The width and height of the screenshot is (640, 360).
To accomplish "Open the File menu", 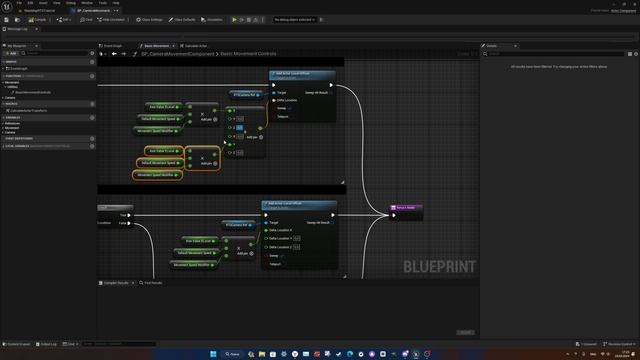I will coord(19,3).
